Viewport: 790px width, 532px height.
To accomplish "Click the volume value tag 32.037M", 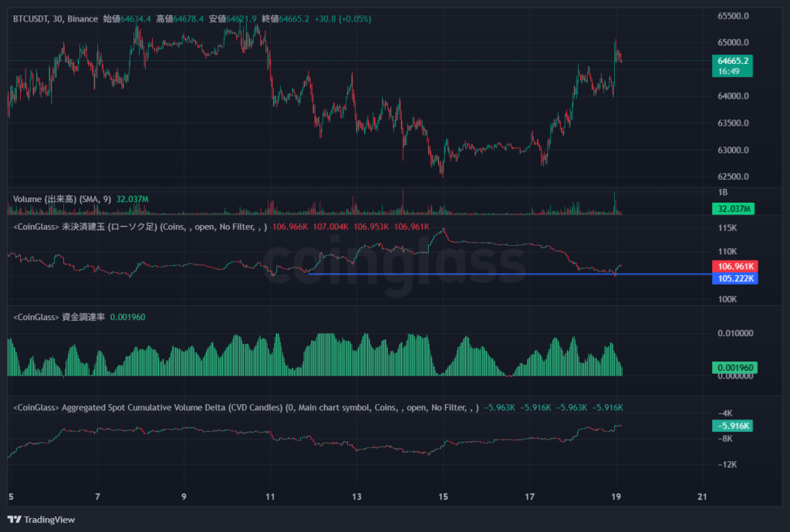I will pos(733,209).
